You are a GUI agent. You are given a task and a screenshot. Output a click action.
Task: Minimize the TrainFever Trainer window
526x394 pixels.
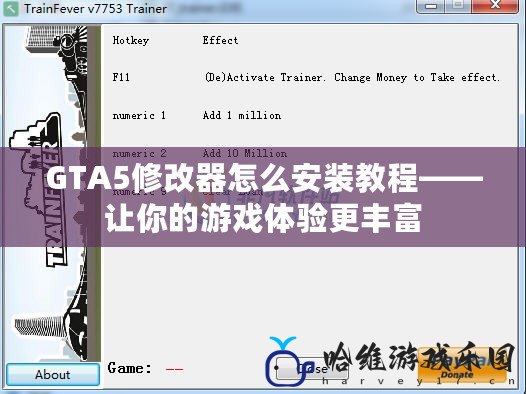[431, 6]
